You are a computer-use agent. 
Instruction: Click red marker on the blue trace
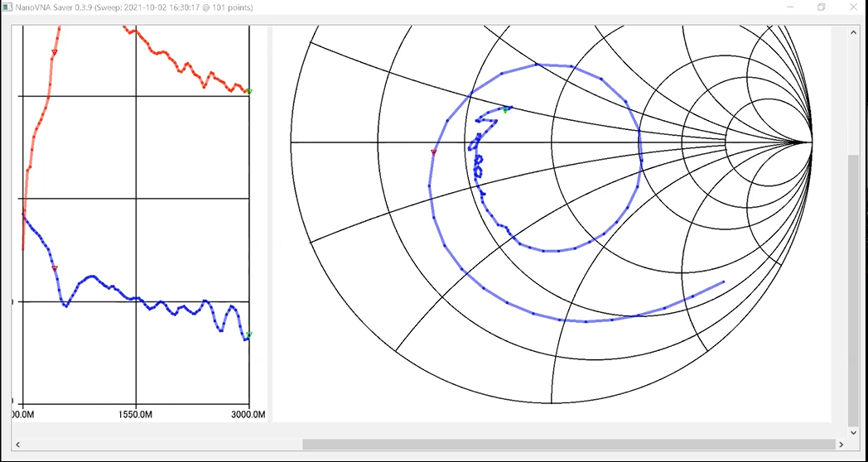(x=55, y=268)
